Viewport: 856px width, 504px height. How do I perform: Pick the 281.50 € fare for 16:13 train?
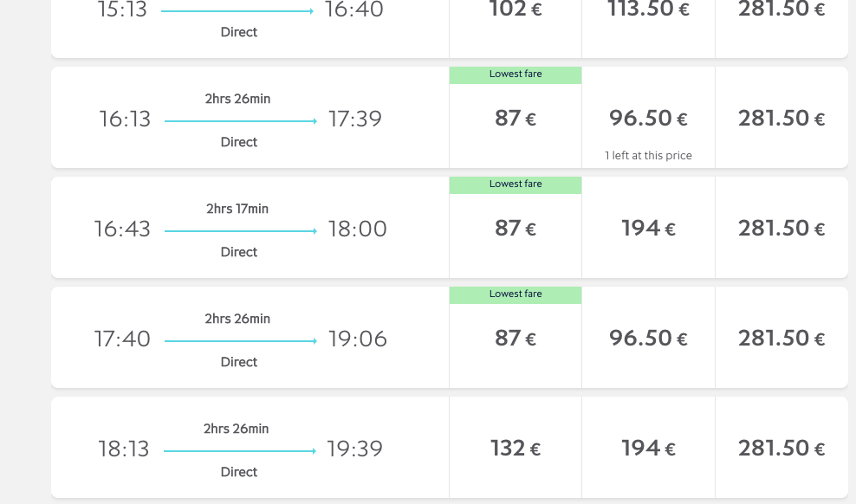[x=781, y=118]
